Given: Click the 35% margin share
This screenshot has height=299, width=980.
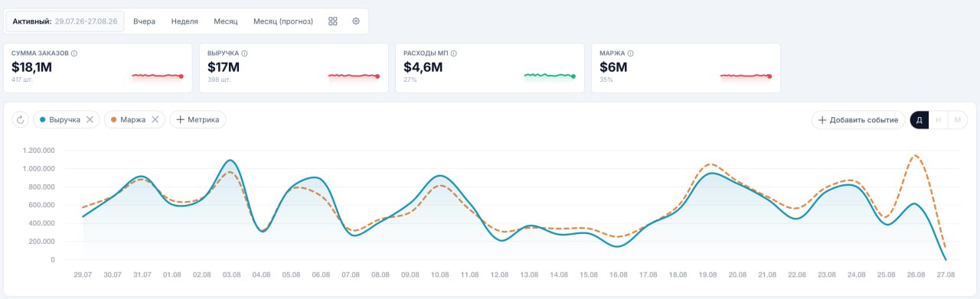Looking at the screenshot, I should point(606,80).
